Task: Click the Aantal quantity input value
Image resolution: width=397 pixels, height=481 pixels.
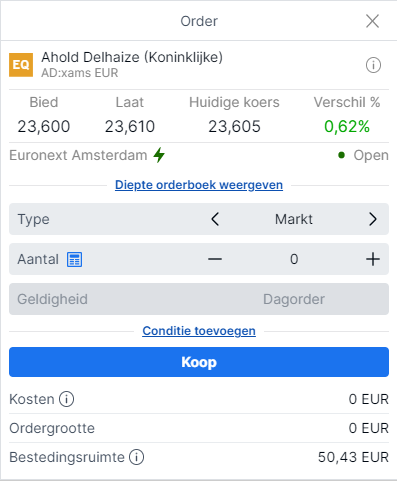Action: (294, 259)
